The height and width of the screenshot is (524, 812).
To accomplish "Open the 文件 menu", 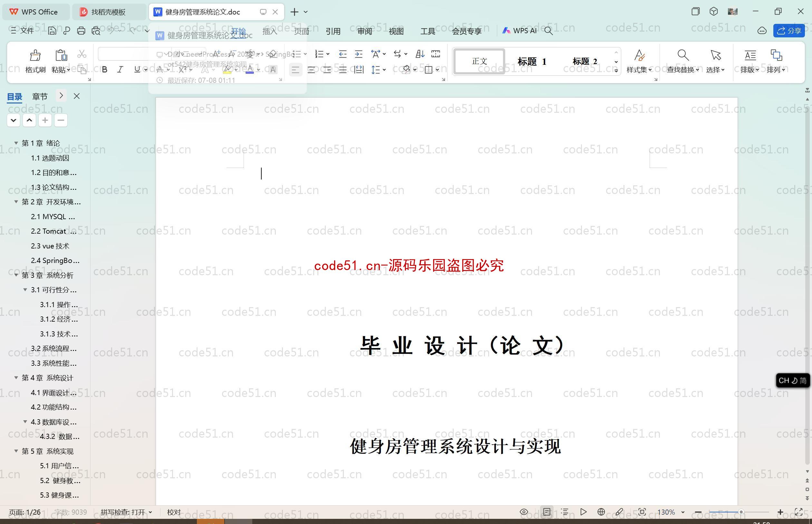I will tap(23, 31).
